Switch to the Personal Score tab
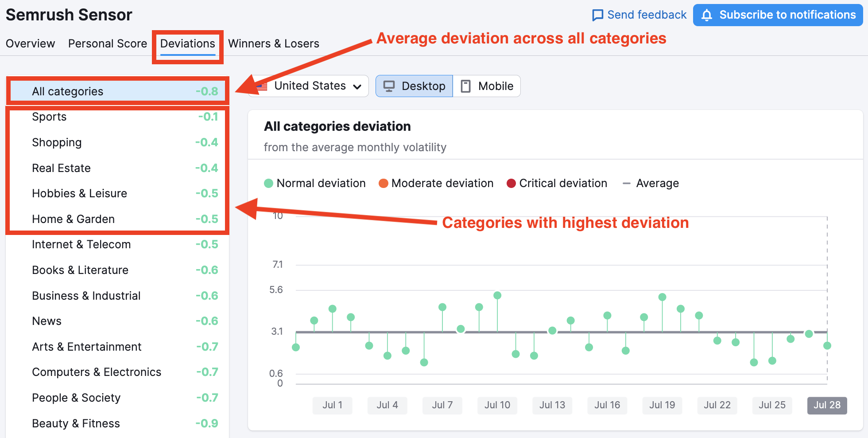The width and height of the screenshot is (868, 438). coord(107,43)
